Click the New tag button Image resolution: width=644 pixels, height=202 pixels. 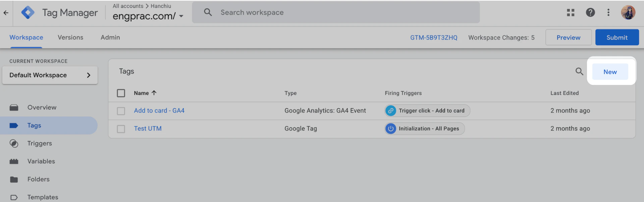[610, 71]
